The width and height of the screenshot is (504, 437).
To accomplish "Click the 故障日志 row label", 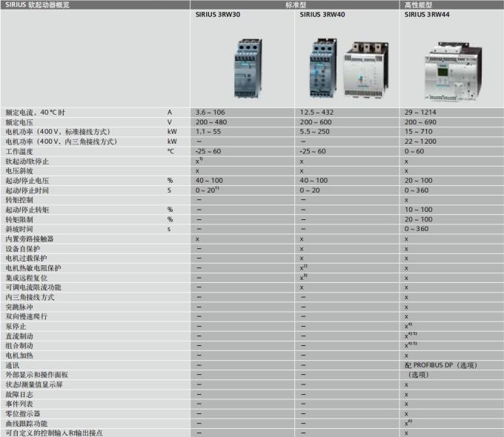I will pos(19,394).
